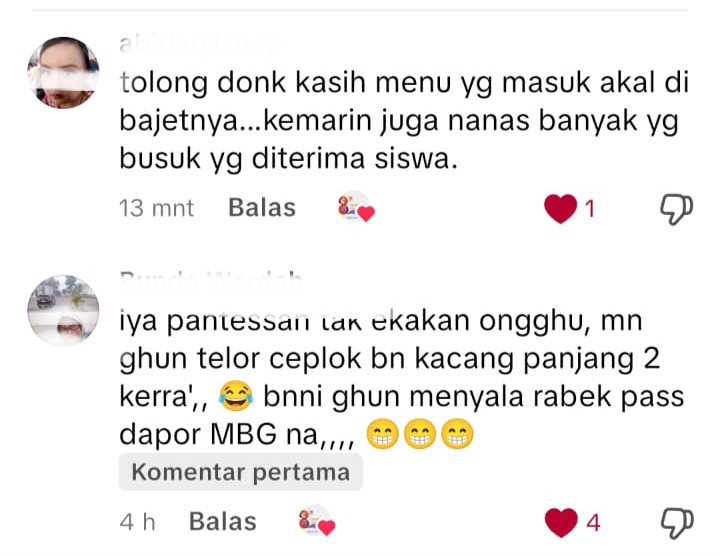Select the 13 mnt timestamp

click(157, 208)
